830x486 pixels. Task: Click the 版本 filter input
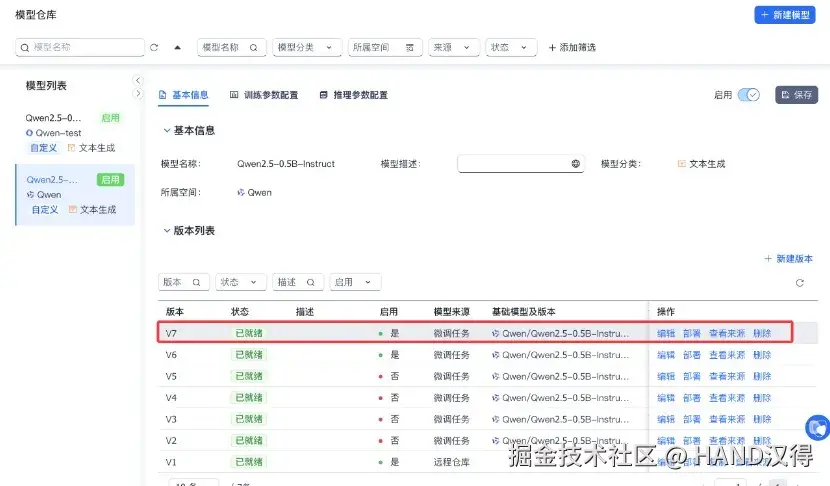click(183, 282)
